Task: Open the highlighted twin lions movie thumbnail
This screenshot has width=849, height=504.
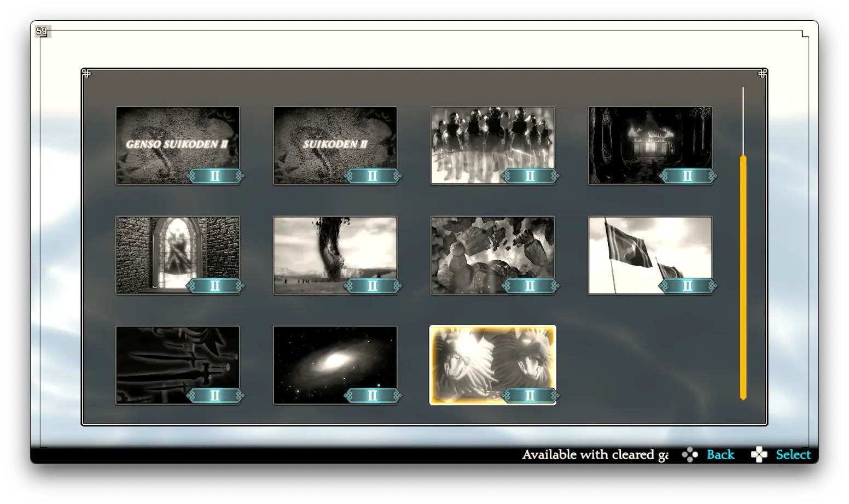Action: (493, 365)
